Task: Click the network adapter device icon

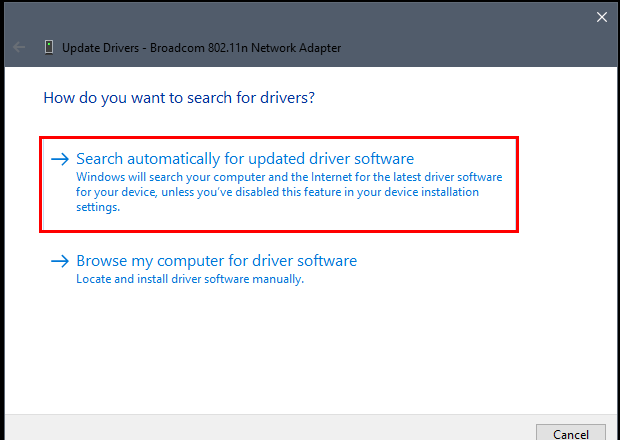Action: pyautogui.click(x=49, y=47)
